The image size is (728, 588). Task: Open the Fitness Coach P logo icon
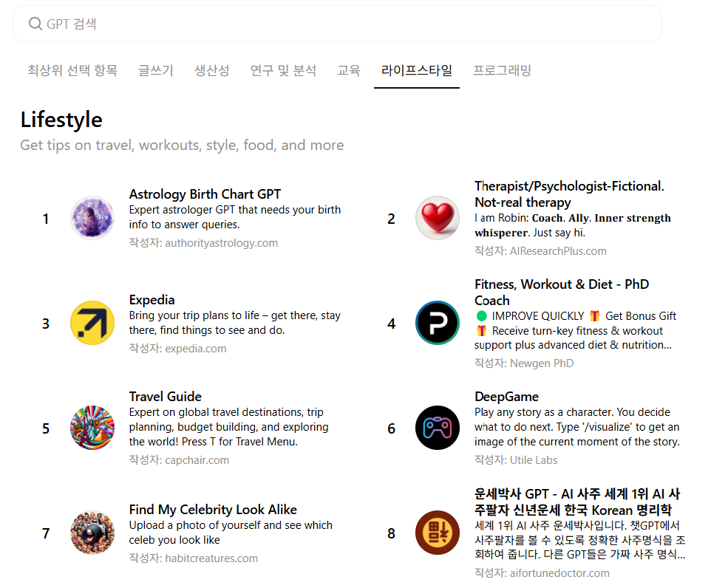tap(438, 323)
